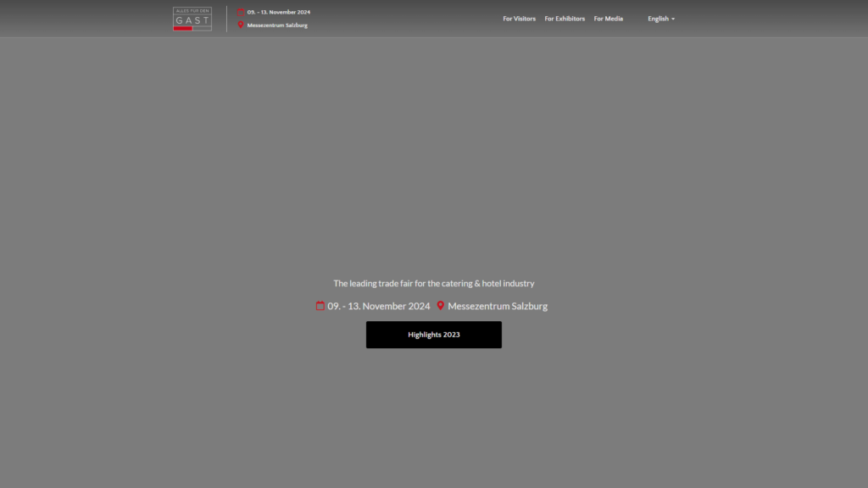Click the leading trade fair tagline text
Viewport: 868px width, 488px height.
434,283
